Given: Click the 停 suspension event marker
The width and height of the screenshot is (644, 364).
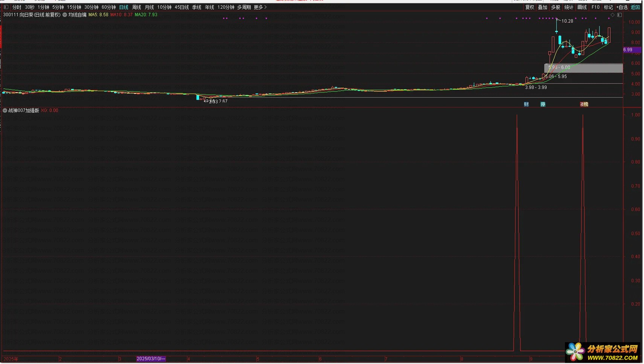Looking at the screenshot, I should point(543,104).
